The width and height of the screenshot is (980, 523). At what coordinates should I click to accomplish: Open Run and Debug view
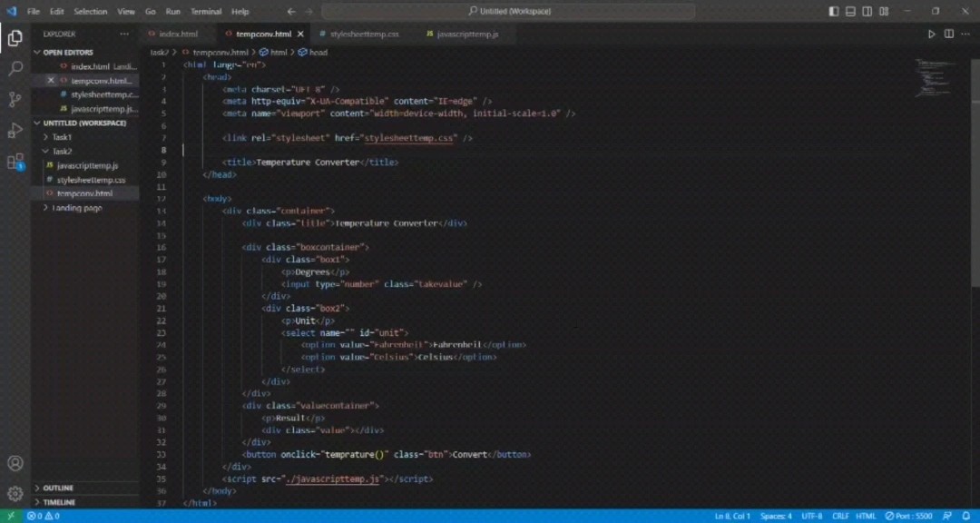(15, 131)
